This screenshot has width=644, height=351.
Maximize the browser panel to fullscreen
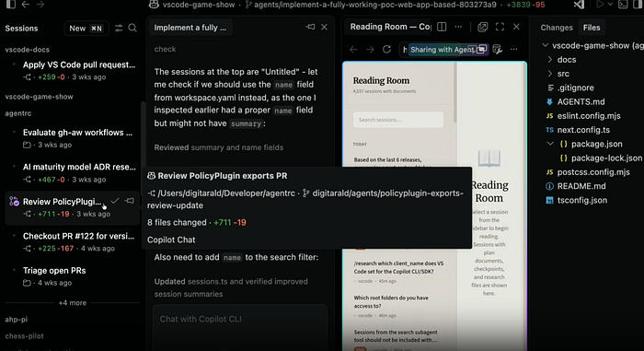(x=500, y=27)
